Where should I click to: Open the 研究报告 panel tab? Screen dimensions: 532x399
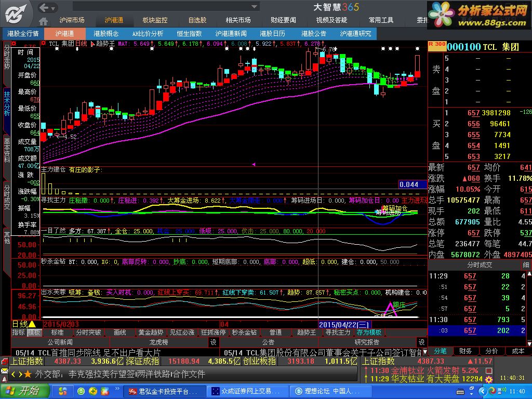pyautogui.click(x=367, y=342)
